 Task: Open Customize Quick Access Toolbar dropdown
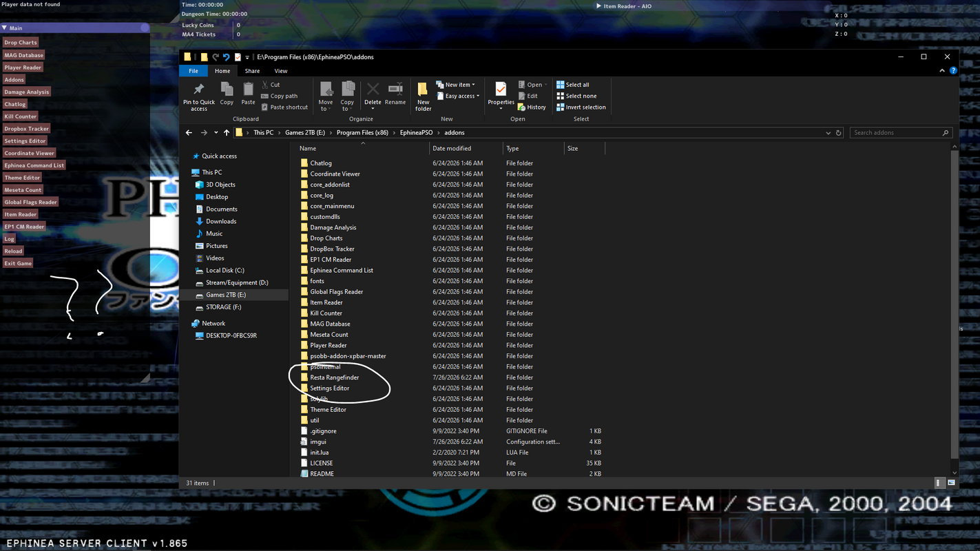tap(247, 57)
